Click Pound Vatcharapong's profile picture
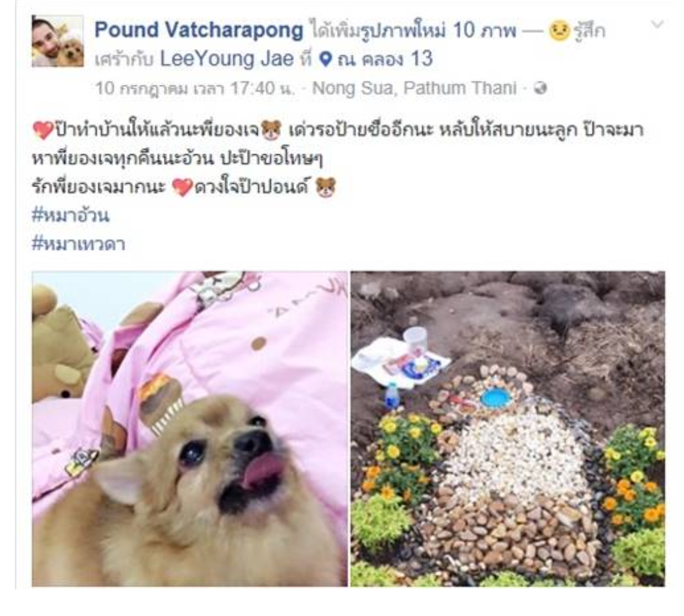The image size is (684, 616). (x=58, y=41)
